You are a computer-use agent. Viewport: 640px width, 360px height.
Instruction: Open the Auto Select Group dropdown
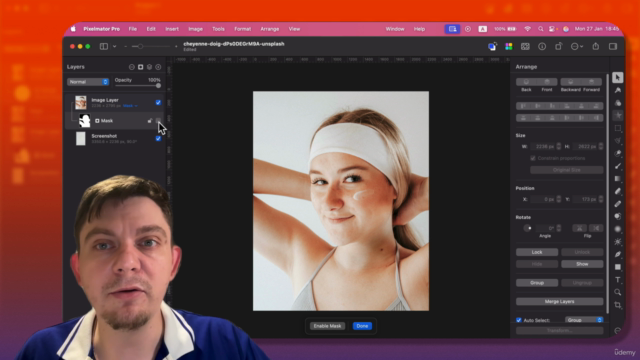(584, 320)
